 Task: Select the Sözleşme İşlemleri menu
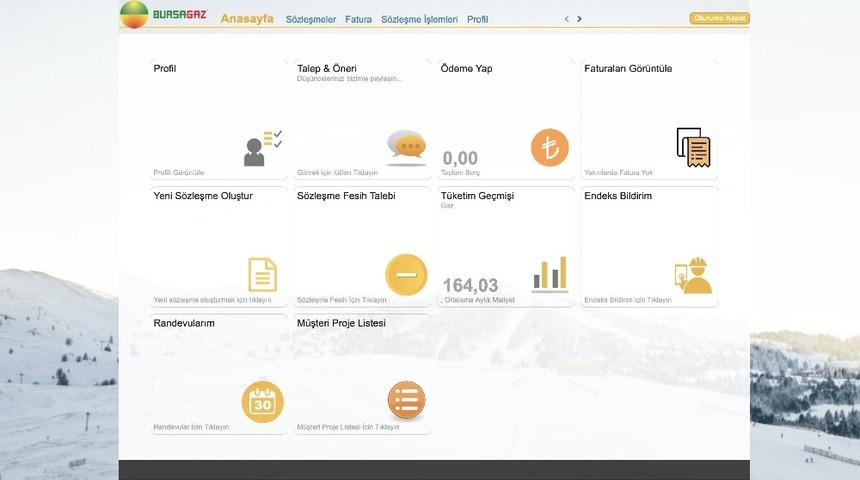[419, 19]
